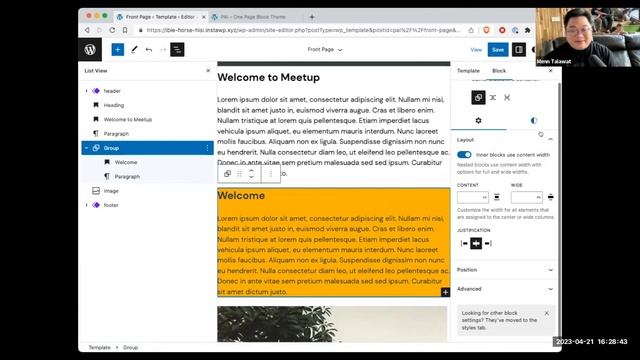
Task: Justify items center
Action: (476, 243)
